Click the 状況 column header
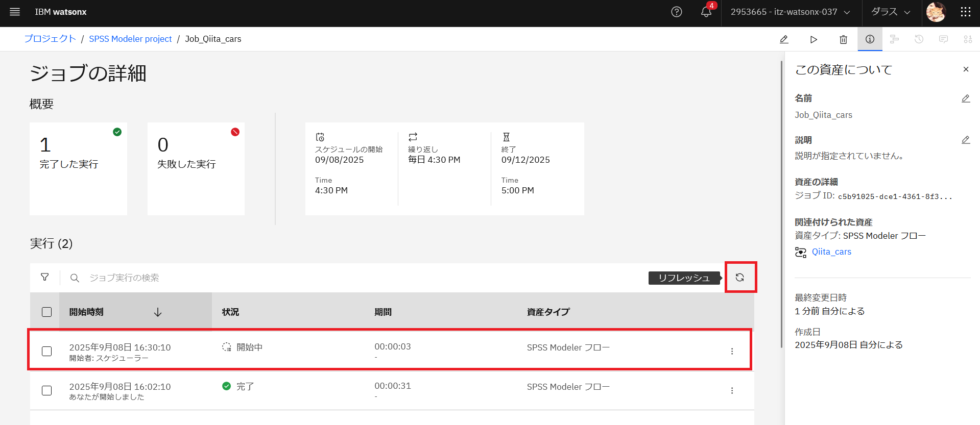980x425 pixels. pos(230,312)
